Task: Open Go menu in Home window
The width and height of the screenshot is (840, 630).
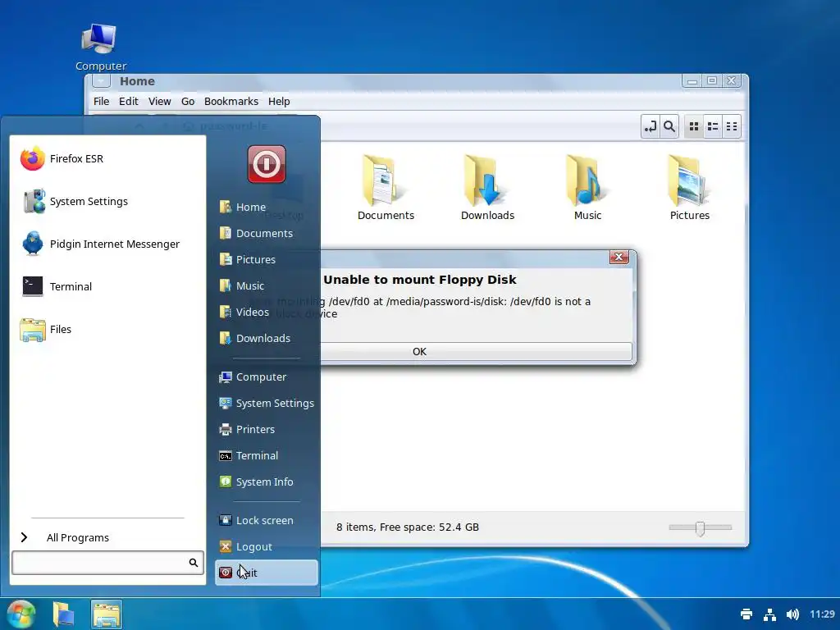Action: pyautogui.click(x=188, y=101)
